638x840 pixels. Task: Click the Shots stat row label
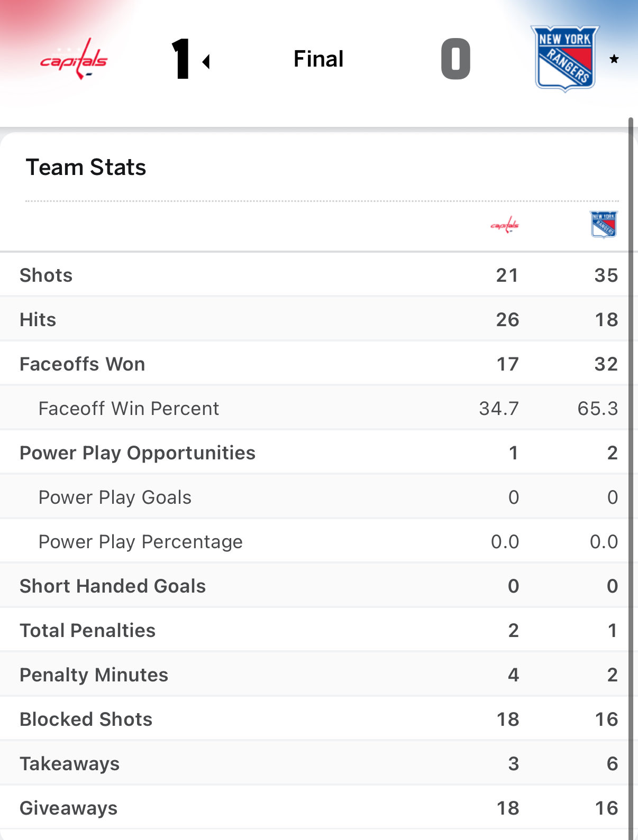pos(46,275)
